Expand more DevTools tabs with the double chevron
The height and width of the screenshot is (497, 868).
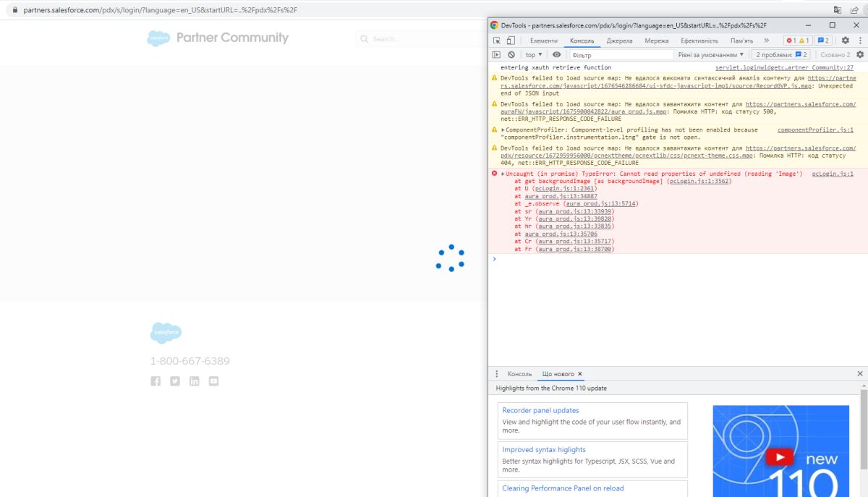(766, 41)
